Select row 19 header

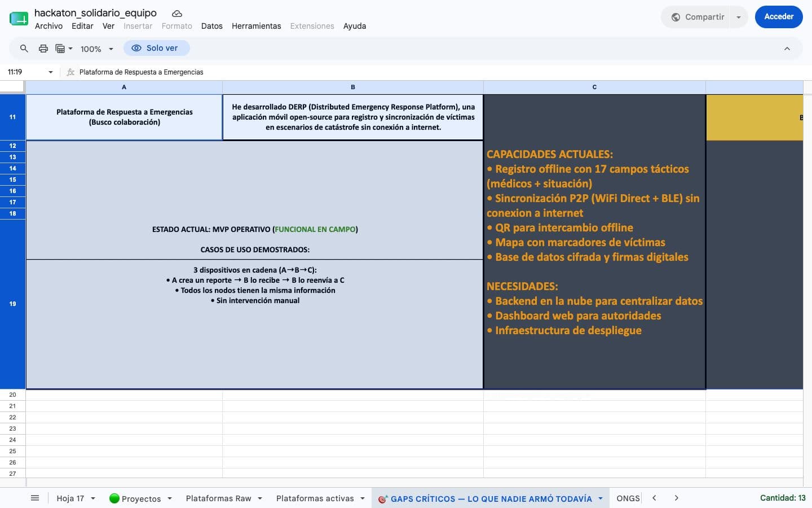point(12,304)
